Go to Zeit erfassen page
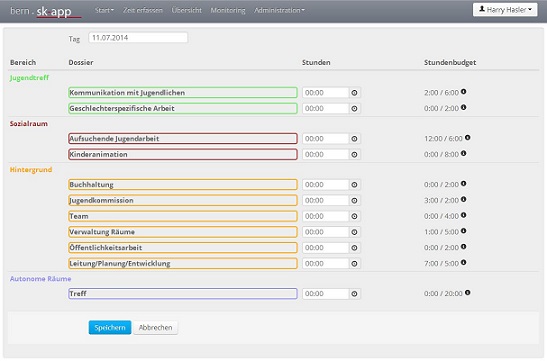Viewport: 547px width, 361px height. pos(143,10)
